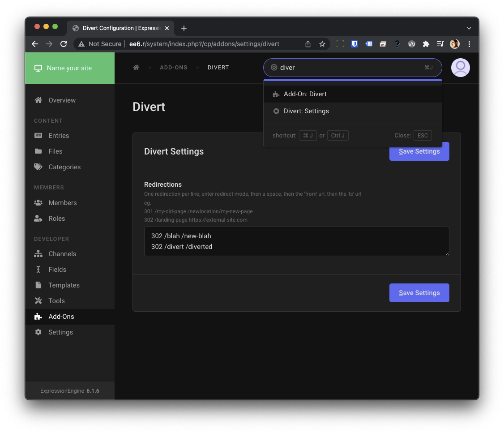Select Divert: Settings jump result

click(x=353, y=111)
